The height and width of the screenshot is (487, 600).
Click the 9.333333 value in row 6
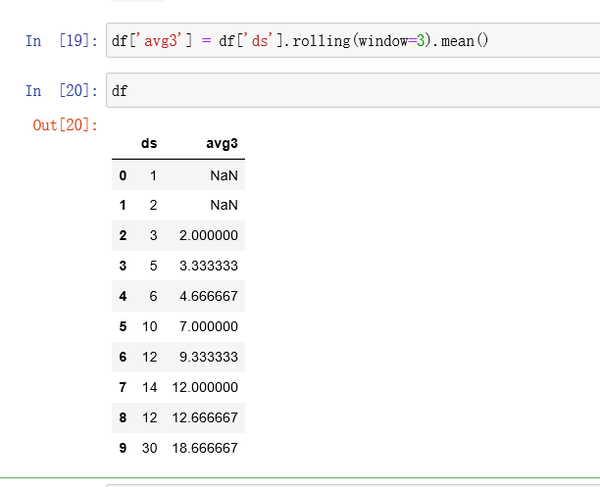point(209,357)
